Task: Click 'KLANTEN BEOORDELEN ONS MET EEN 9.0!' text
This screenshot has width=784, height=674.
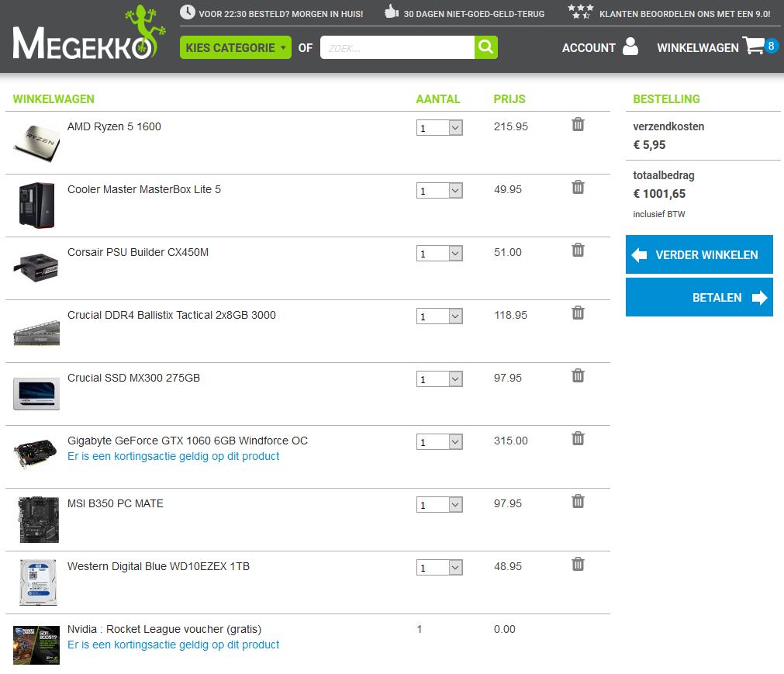Action: 685,14
